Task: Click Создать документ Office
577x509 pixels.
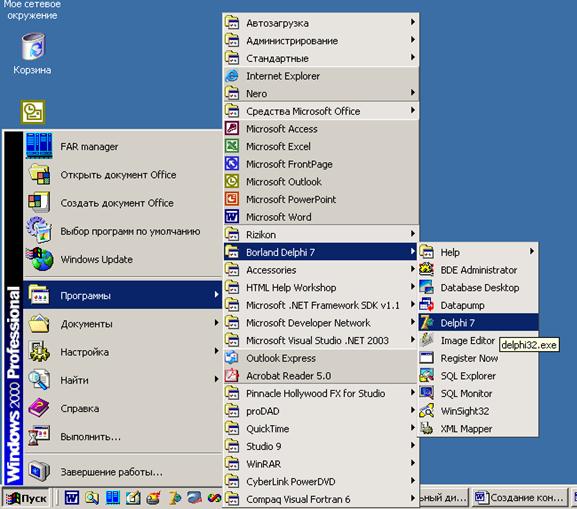Action: [123, 203]
